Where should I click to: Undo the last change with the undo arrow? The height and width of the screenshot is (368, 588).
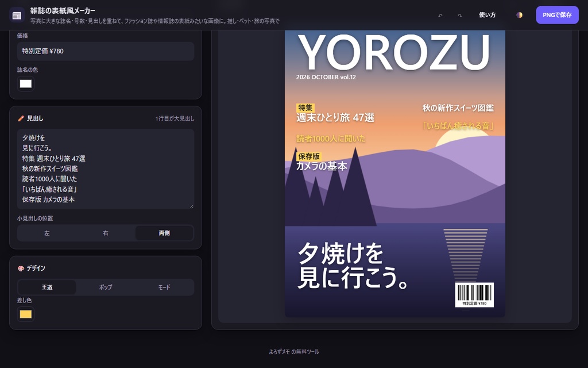[440, 16]
